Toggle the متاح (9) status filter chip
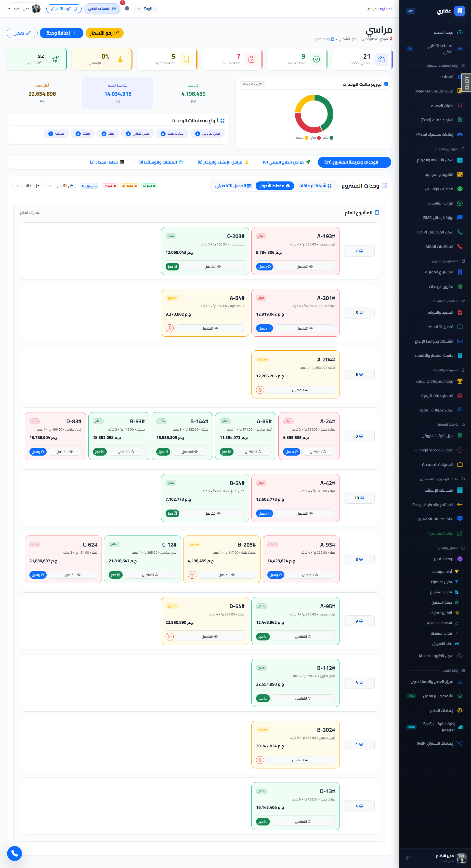The image size is (471, 868). pos(149,186)
